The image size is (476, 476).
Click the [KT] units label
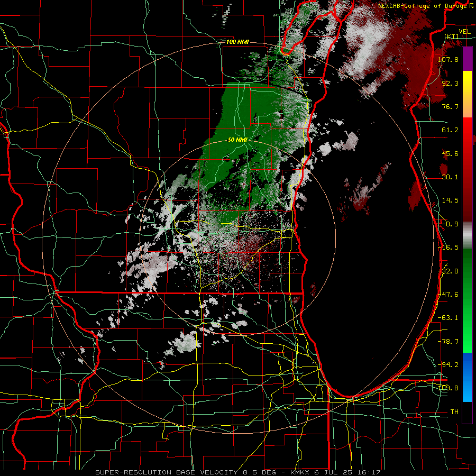click(452, 36)
